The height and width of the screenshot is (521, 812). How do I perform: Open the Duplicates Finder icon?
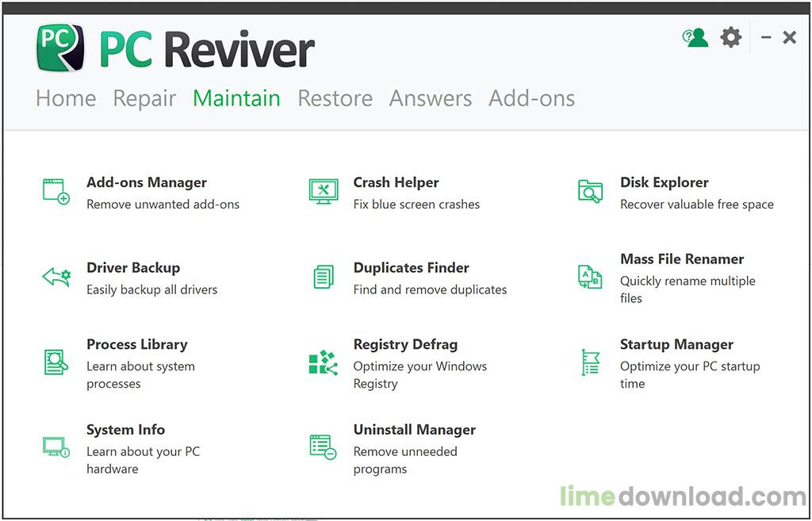pos(322,276)
